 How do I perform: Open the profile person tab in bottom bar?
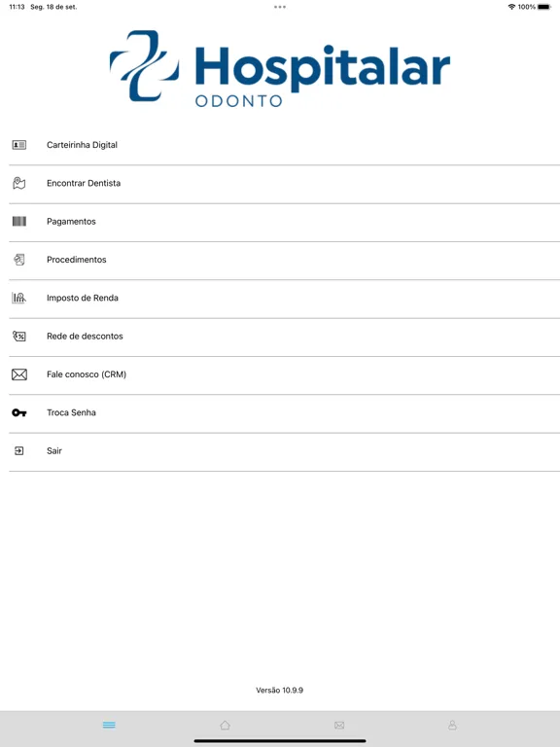click(452, 725)
